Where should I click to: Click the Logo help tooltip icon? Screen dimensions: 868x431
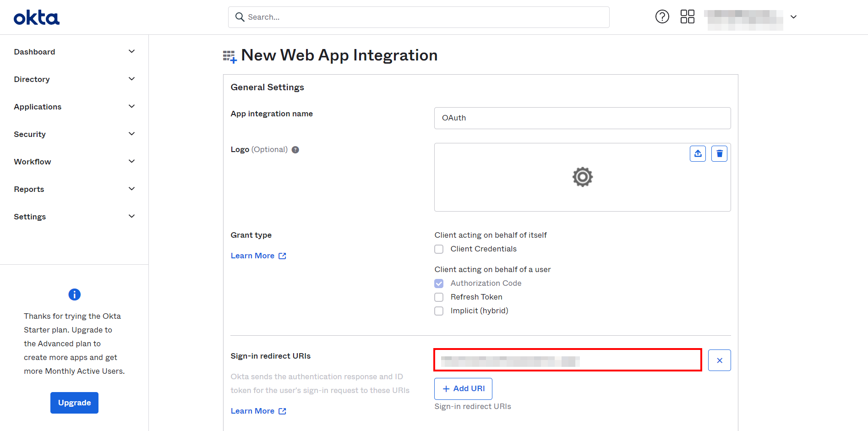click(x=295, y=150)
